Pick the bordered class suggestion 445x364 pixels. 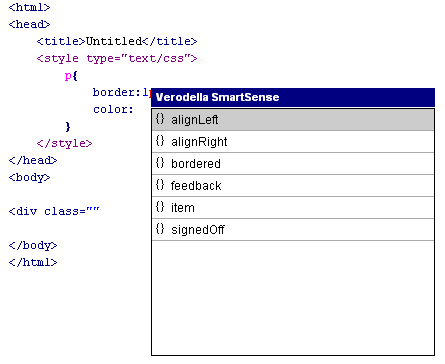tap(293, 164)
